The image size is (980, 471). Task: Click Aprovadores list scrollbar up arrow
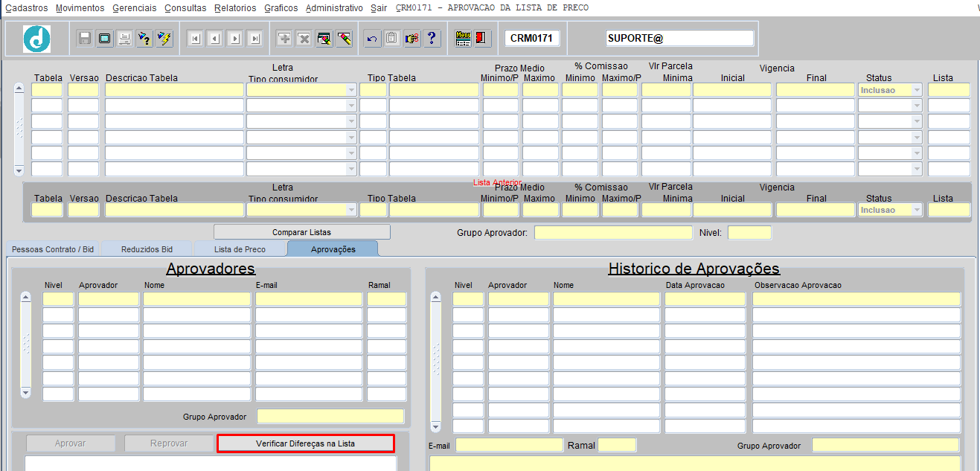point(26,298)
